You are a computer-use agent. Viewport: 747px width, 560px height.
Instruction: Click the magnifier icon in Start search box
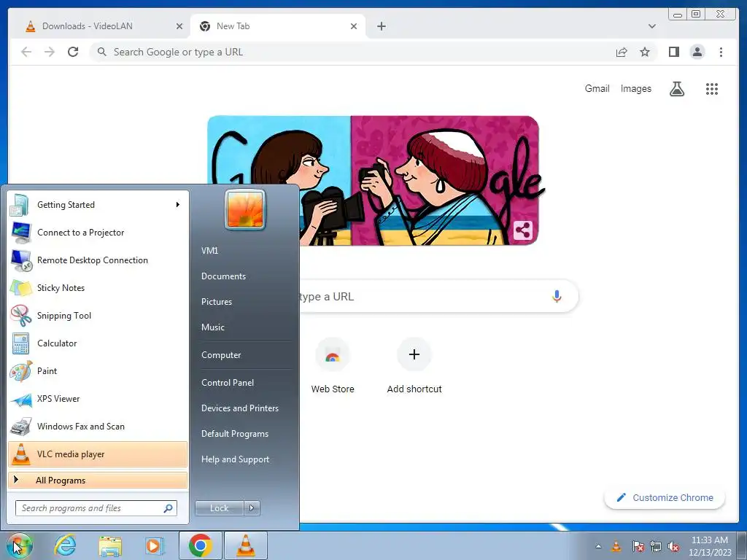click(x=168, y=508)
